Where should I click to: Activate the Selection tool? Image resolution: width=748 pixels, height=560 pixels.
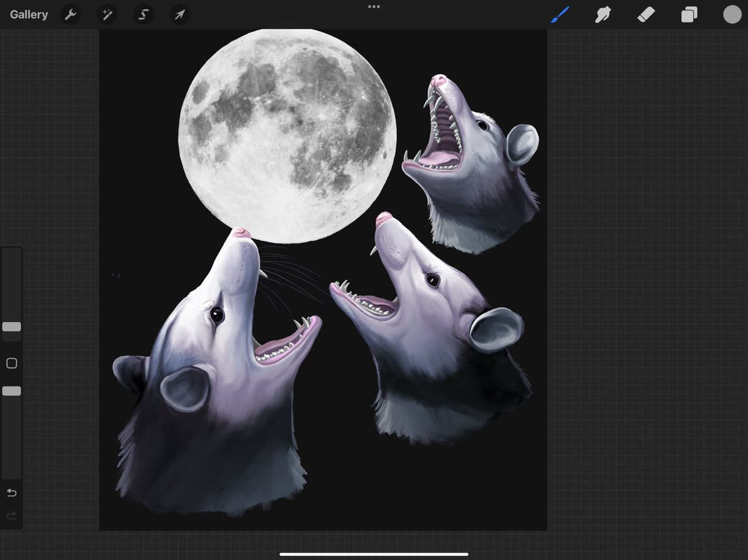(x=143, y=14)
